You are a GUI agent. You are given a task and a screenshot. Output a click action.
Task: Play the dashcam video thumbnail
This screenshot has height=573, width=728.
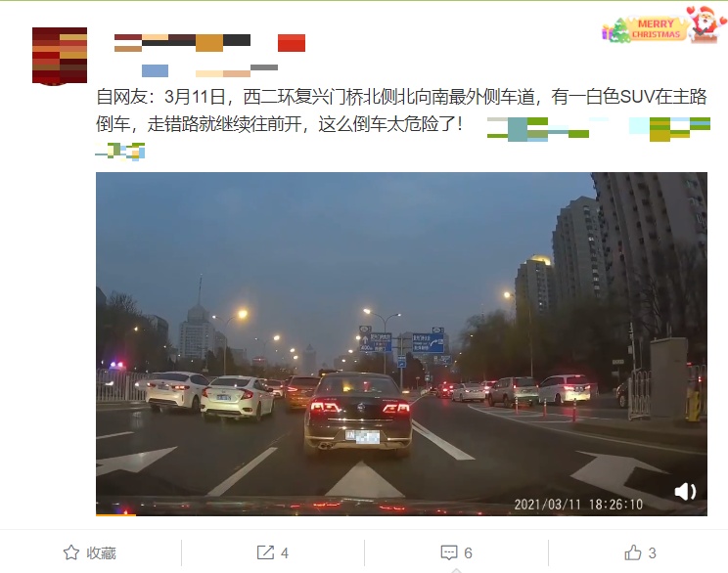coord(401,343)
